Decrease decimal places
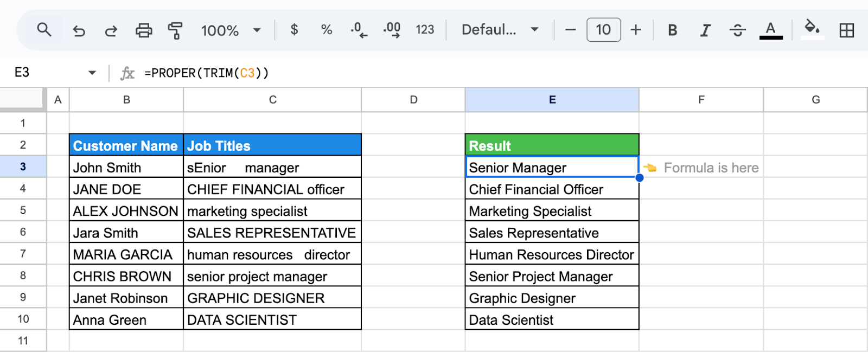The height and width of the screenshot is (352, 868). click(359, 30)
